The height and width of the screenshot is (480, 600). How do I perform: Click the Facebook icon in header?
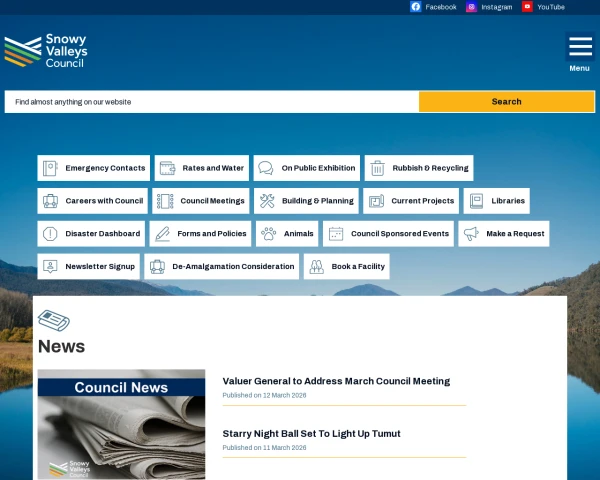pos(416,7)
